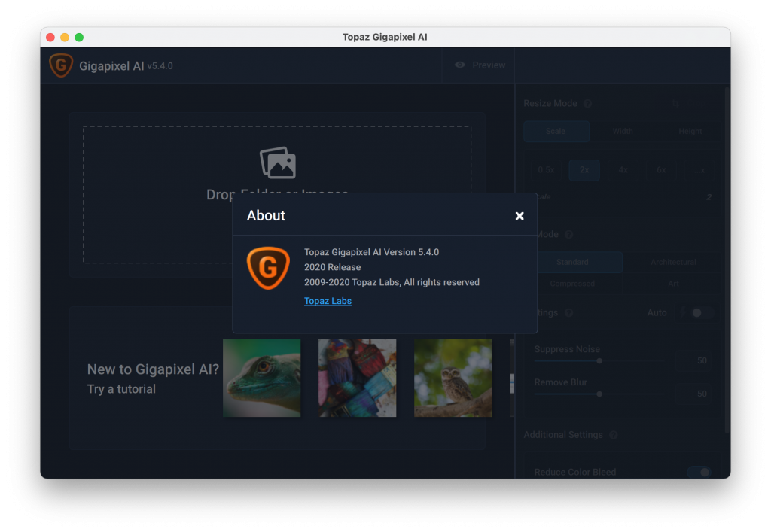Click the Gigapixel AI shield logo in header

pyautogui.click(x=61, y=65)
